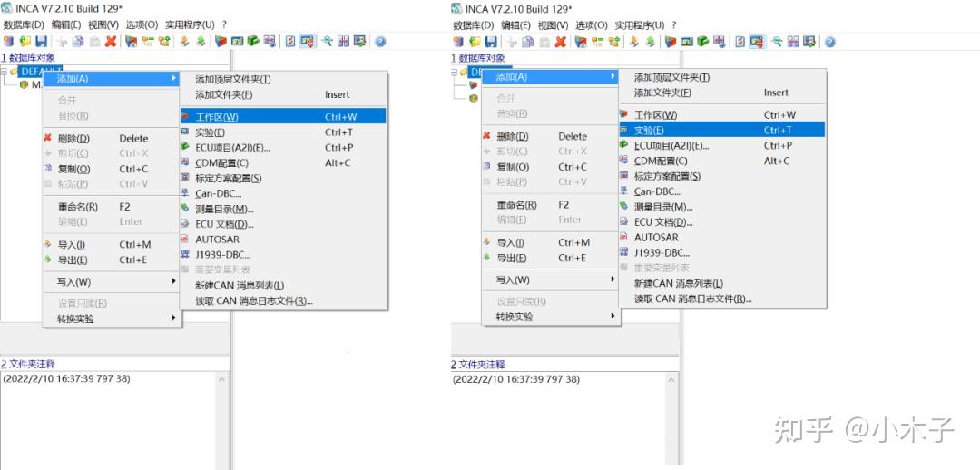This screenshot has height=470, width=980.
Task: Click the copy icon in left window toolbar
Action: tap(78, 41)
